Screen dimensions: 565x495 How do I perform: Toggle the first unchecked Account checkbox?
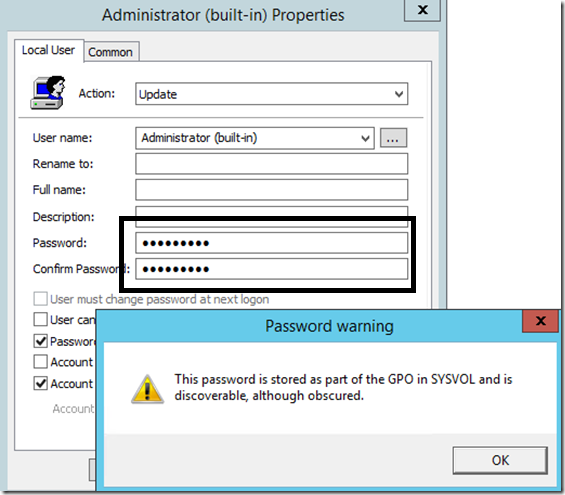tap(40, 362)
